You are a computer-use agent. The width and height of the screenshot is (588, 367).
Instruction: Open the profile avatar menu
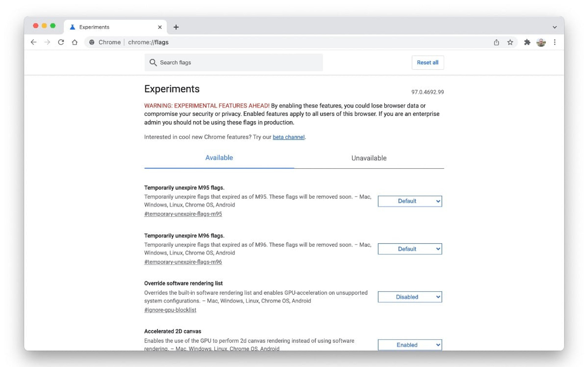(541, 42)
